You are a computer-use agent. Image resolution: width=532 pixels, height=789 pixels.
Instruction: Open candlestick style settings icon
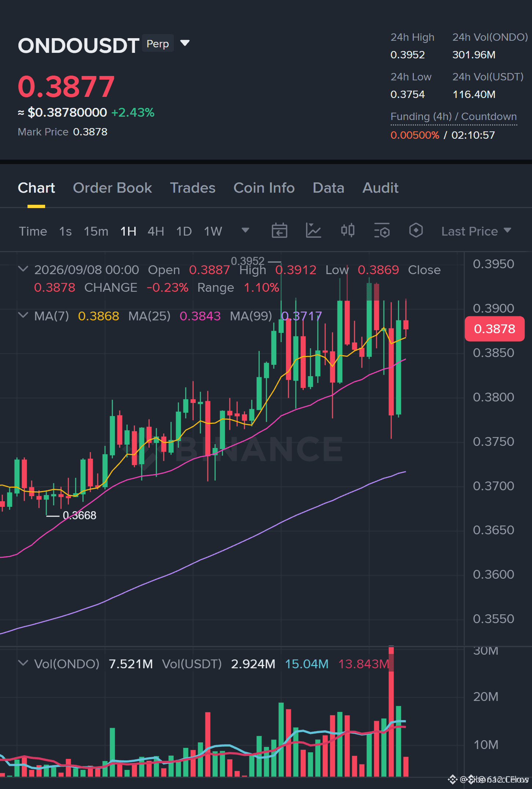[347, 231]
